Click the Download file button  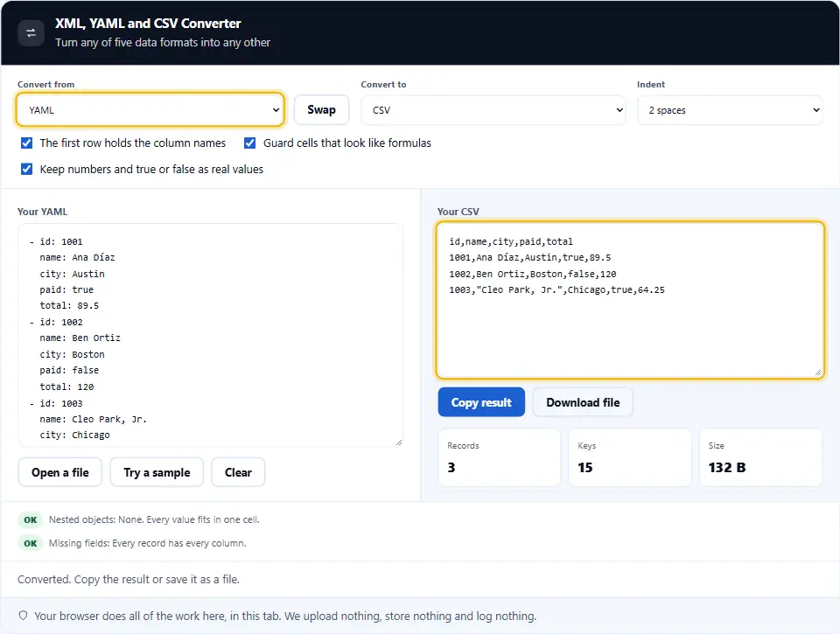(583, 402)
